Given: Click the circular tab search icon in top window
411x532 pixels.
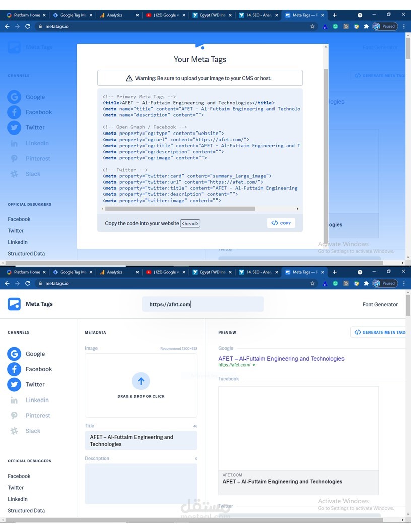Looking at the screenshot, I should click(360, 15).
